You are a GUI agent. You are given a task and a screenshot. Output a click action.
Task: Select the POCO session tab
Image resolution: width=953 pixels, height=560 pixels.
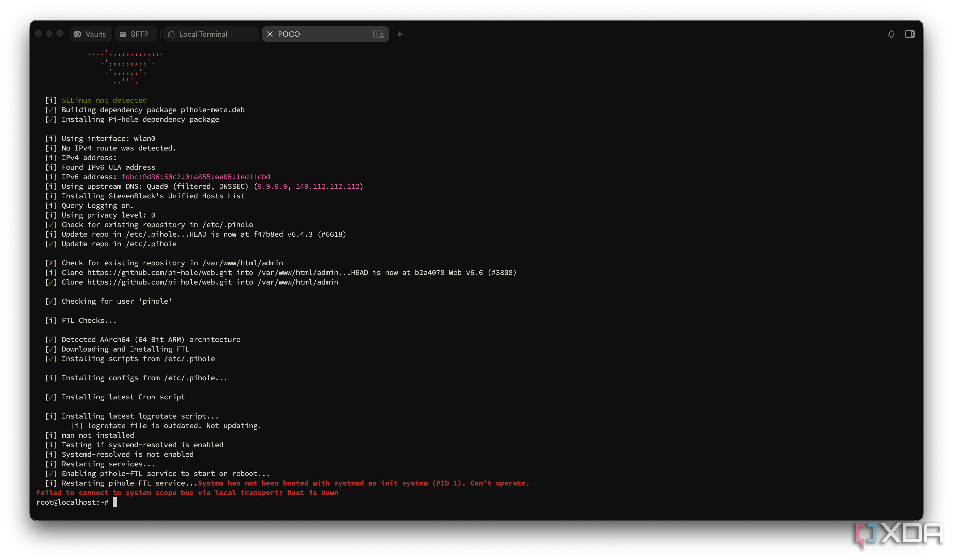(325, 34)
